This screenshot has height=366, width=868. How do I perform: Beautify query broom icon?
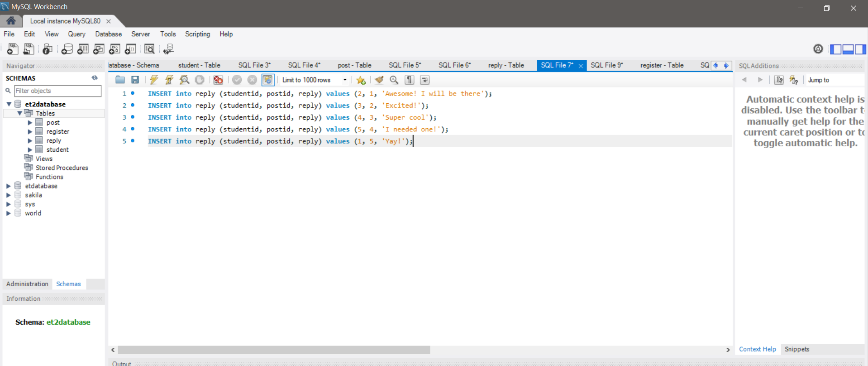[x=379, y=80]
